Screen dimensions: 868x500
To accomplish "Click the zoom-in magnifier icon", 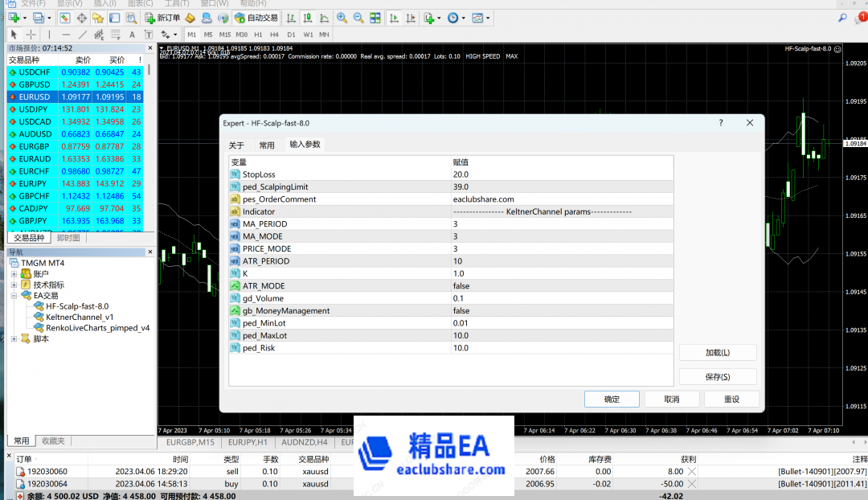I will click(341, 18).
